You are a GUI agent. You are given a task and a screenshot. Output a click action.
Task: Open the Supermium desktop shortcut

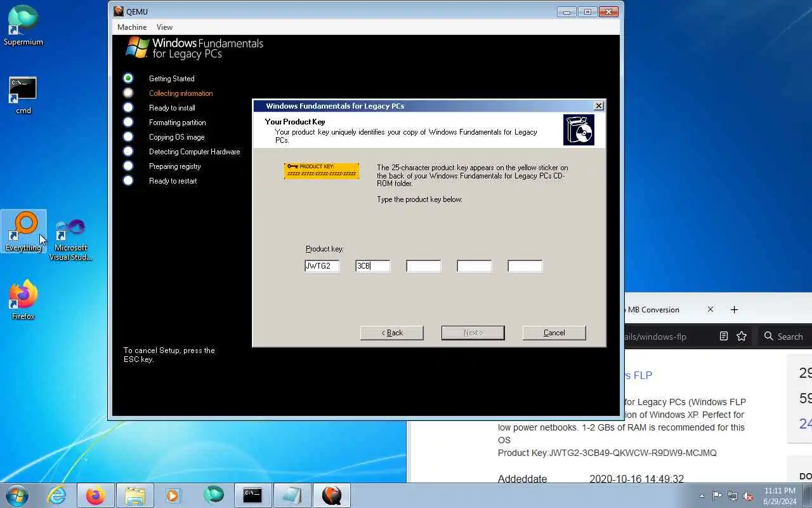(x=23, y=25)
